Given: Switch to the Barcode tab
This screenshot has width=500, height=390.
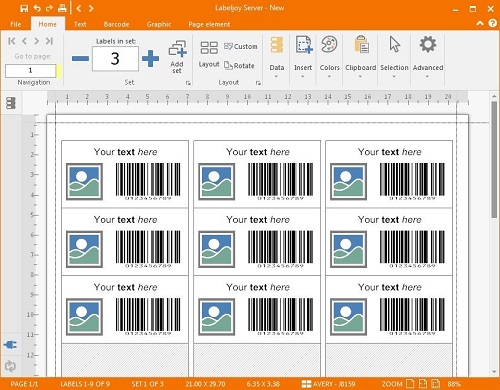Looking at the screenshot, I should tap(116, 24).
